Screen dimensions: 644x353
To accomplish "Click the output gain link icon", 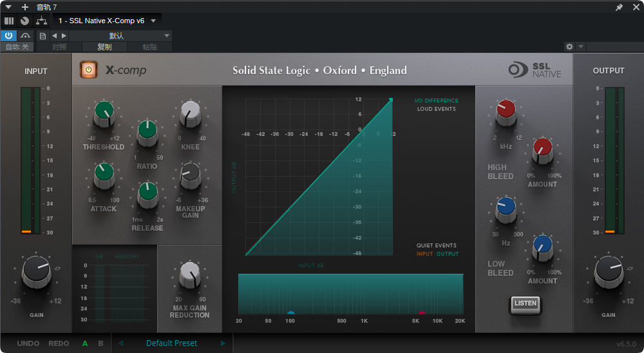I will coord(630,269).
